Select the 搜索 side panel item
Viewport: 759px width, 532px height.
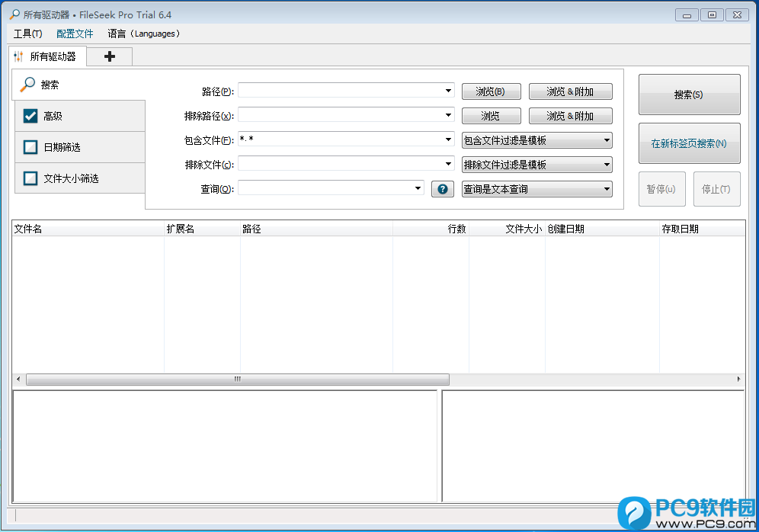point(78,85)
